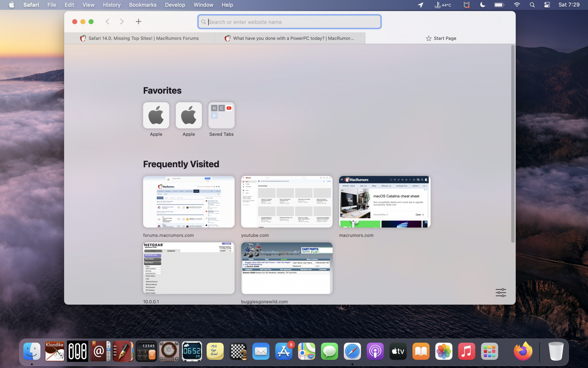Open the first Apple favorite icon

click(156, 115)
